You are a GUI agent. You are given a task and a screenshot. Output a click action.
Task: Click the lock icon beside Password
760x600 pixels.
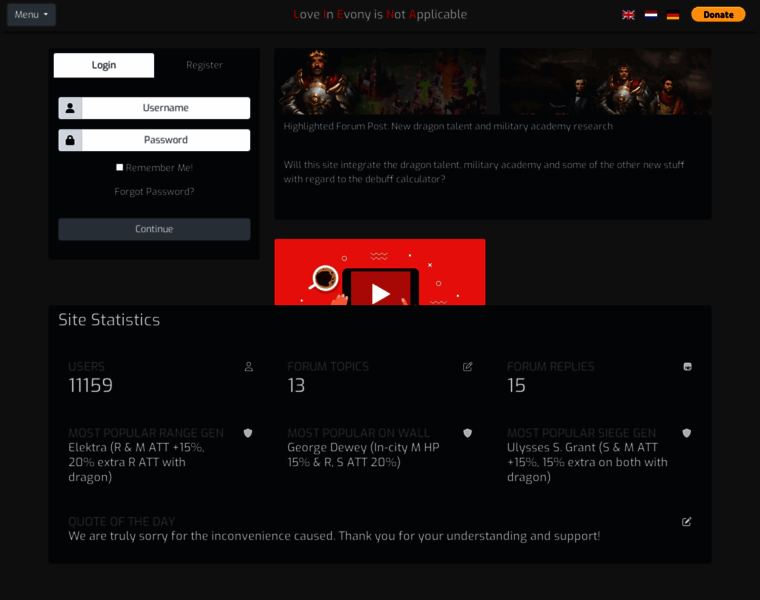(70, 140)
